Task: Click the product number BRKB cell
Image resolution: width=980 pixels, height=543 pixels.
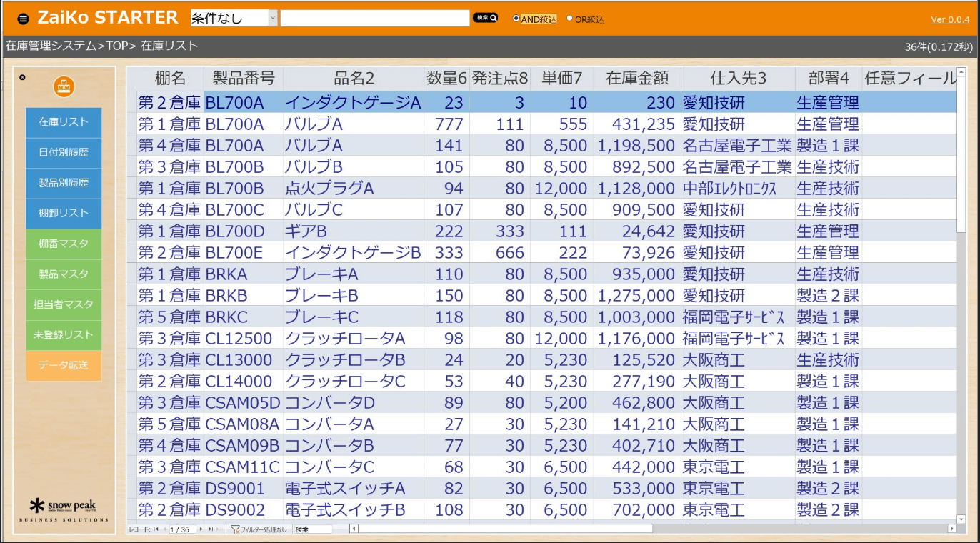Action: click(x=244, y=295)
